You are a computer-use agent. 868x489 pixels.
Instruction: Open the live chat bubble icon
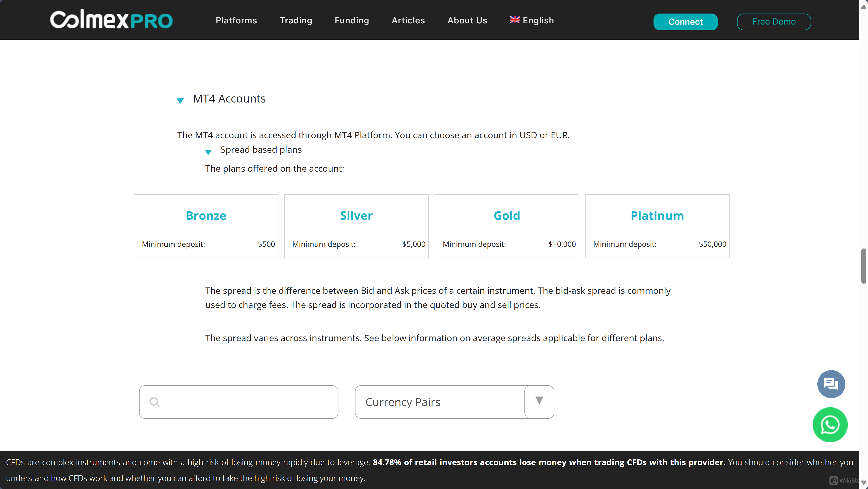pos(831,384)
